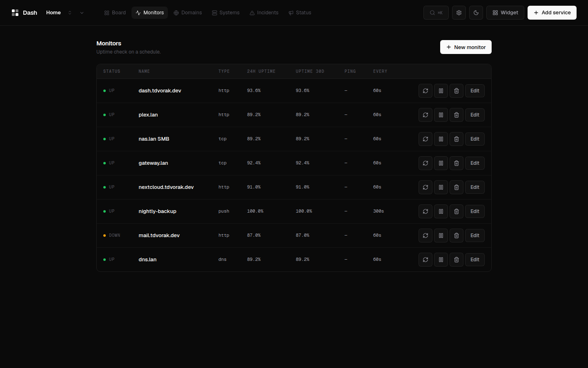Edit the mail.tdvorak.dev monitor
This screenshot has height=368, width=588.
(475, 236)
